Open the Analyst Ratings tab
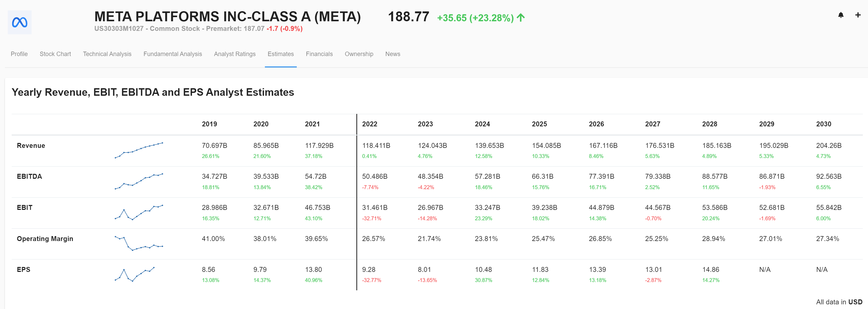 [x=235, y=54]
